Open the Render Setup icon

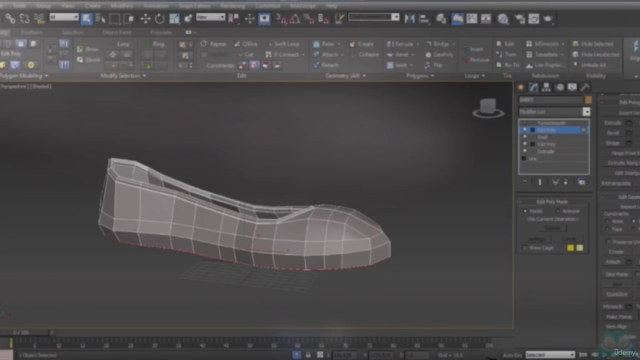(x=519, y=19)
